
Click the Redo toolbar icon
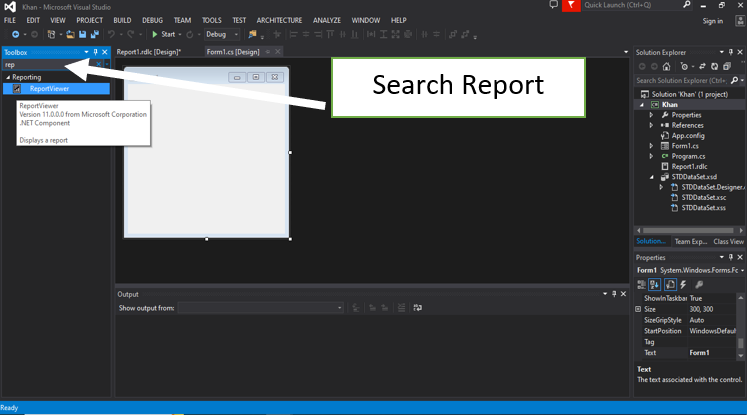tap(131, 34)
